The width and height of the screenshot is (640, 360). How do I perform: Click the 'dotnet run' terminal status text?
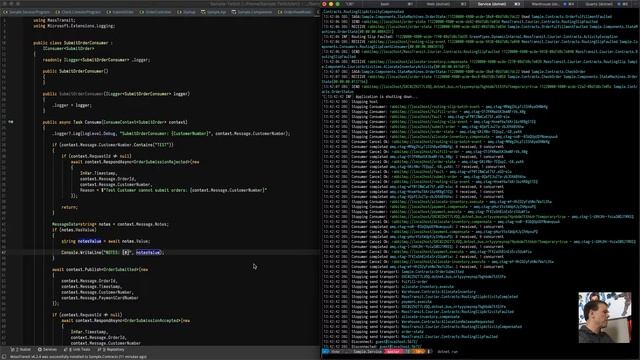click(447, 351)
